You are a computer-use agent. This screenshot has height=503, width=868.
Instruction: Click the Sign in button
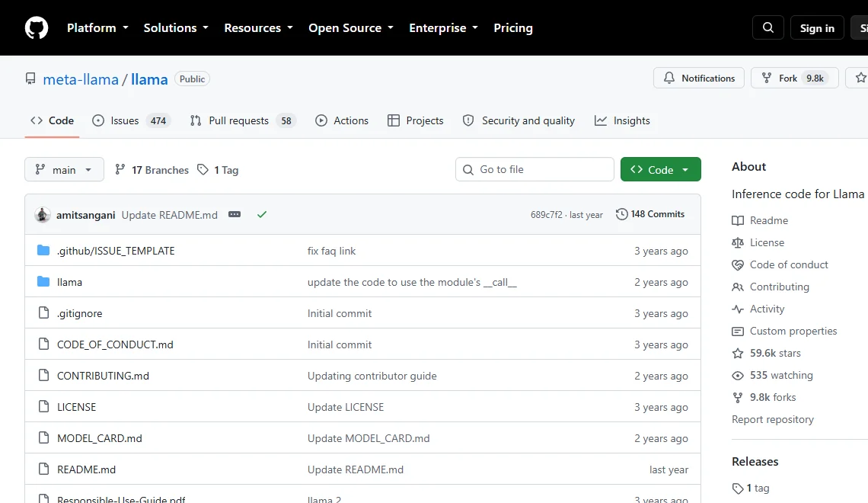(817, 27)
